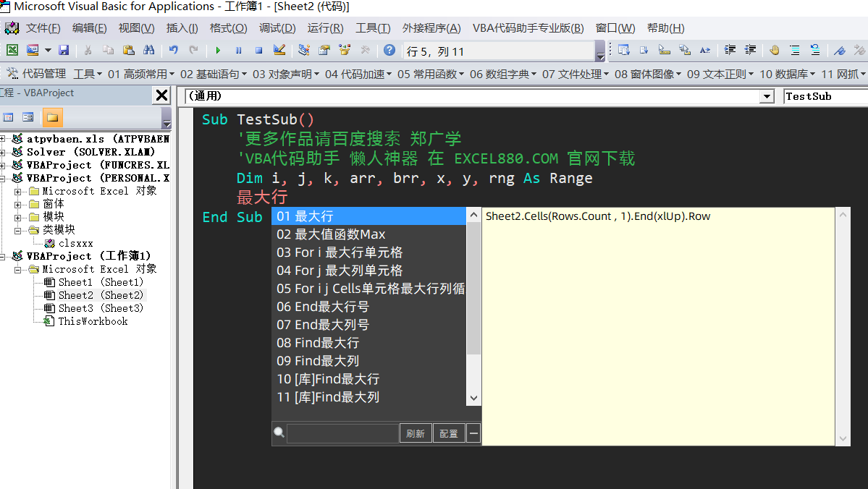Click the Outdent icon in the Edit toolbar
Screen dimensions: 868x489
(750, 51)
